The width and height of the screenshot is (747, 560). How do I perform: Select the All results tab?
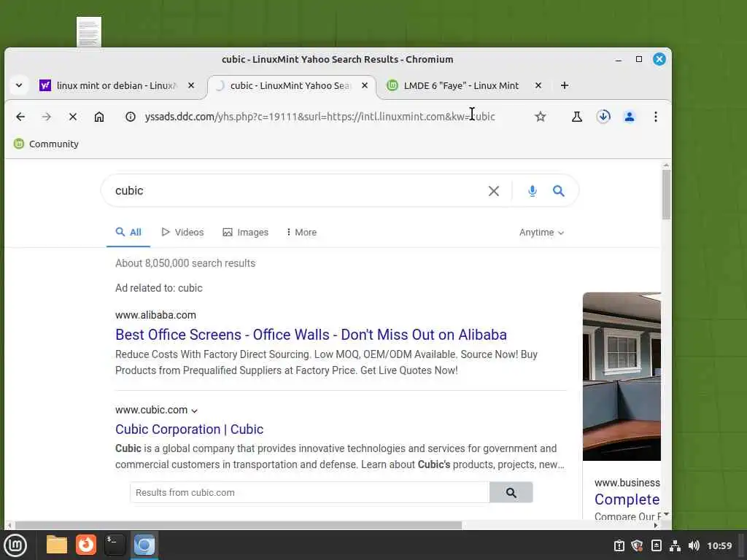pyautogui.click(x=128, y=233)
